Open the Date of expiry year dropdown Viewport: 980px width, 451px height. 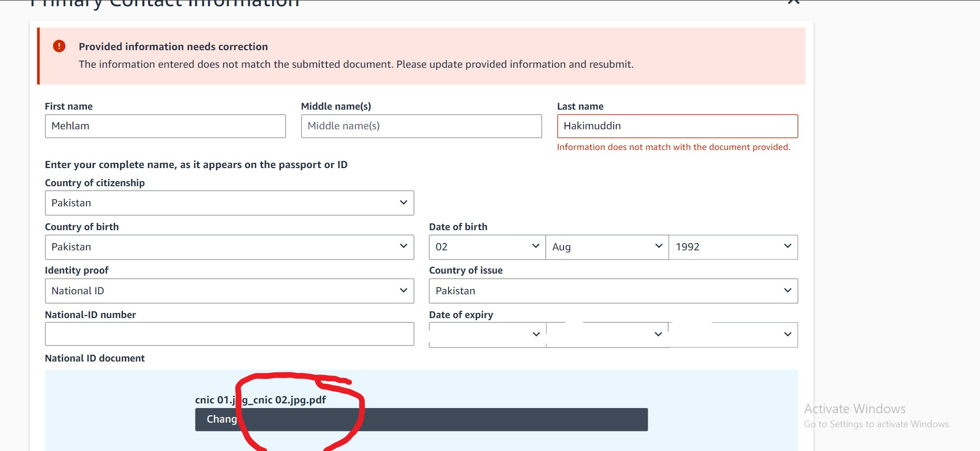733,335
